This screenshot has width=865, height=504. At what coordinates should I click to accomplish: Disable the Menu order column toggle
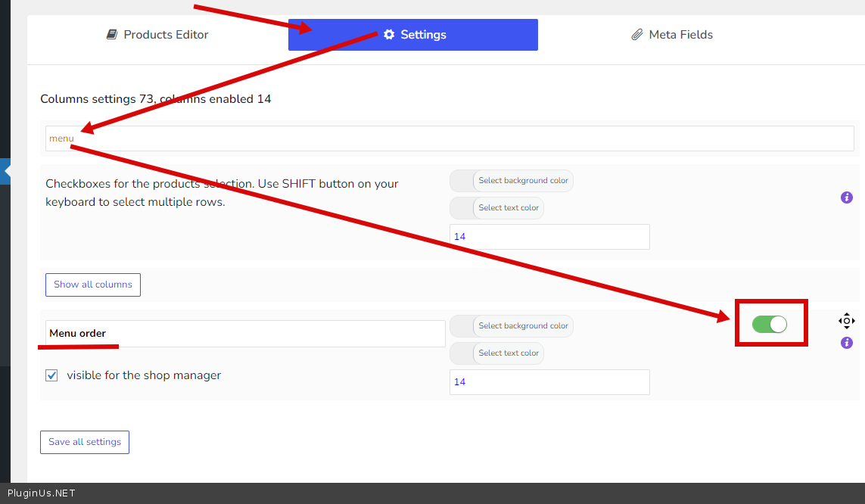(770, 325)
